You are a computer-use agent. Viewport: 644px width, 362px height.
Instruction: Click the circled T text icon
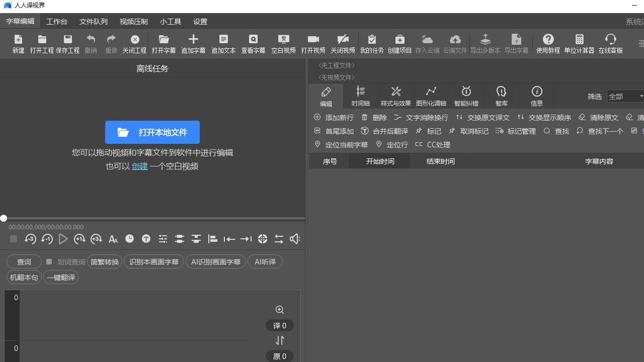(x=146, y=239)
